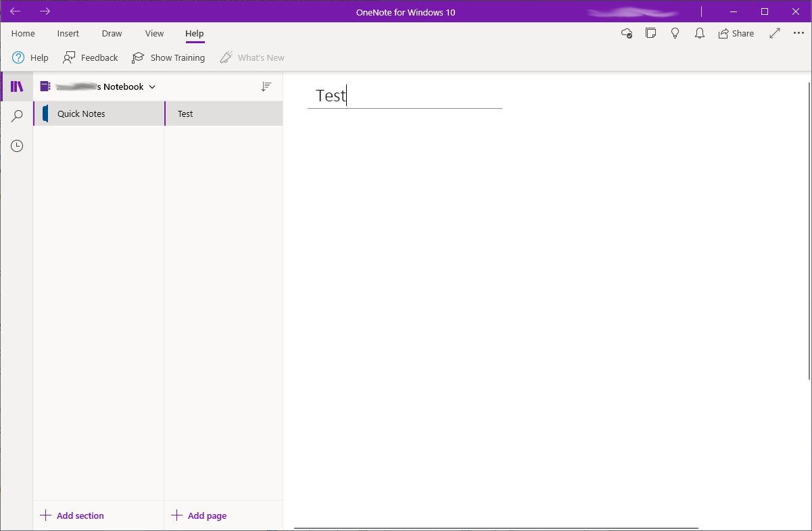Viewport: 812px width, 531px height.
Task: Select the Help ribbon tab
Action: coord(195,33)
